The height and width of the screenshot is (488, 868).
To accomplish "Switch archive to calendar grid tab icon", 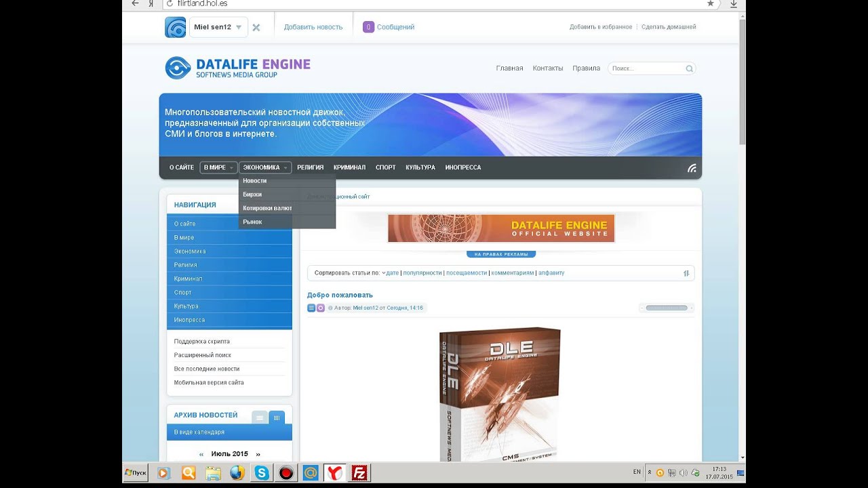I will 277,418.
